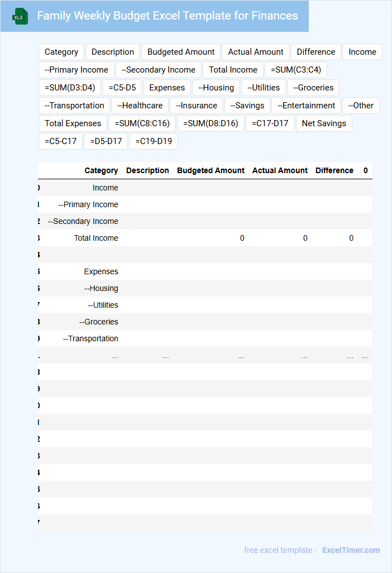The height and width of the screenshot is (573, 392).
Task: Click the =SUM(D3:D4) tag
Action: click(70, 88)
